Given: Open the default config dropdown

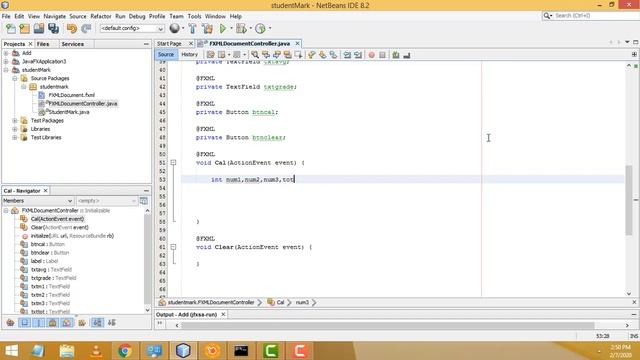Looking at the screenshot, I should click(x=132, y=29).
